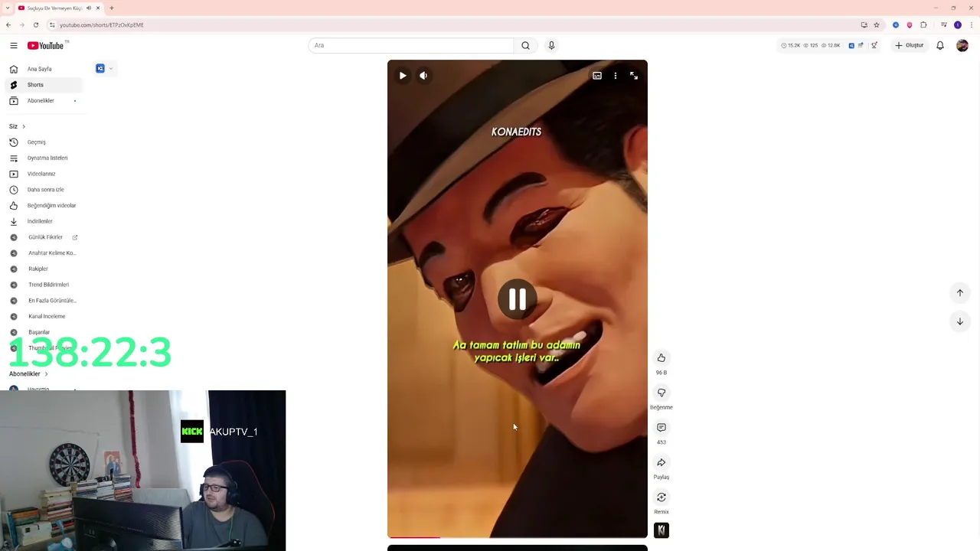The width and height of the screenshot is (980, 551).
Task: Click the 12.8K views stat
Action: [831, 45]
